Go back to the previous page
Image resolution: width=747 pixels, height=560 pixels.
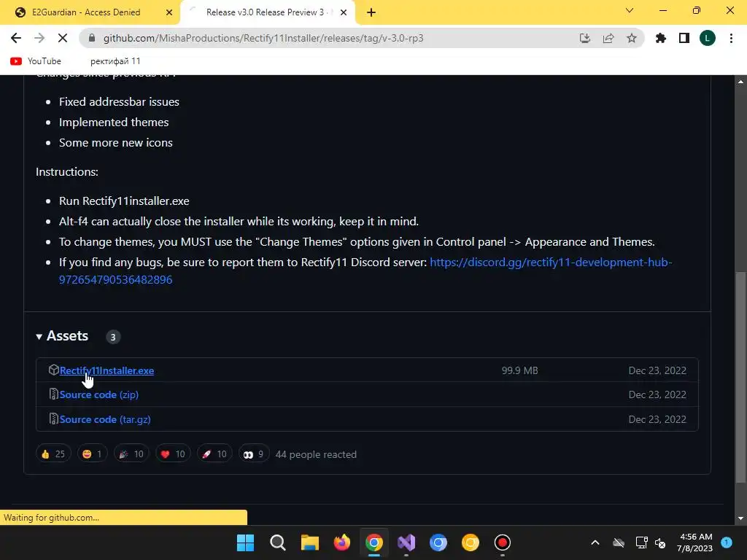click(x=16, y=38)
